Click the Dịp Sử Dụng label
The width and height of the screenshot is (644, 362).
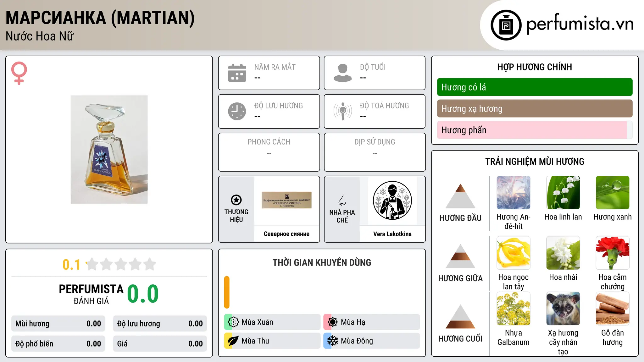pyautogui.click(x=375, y=142)
